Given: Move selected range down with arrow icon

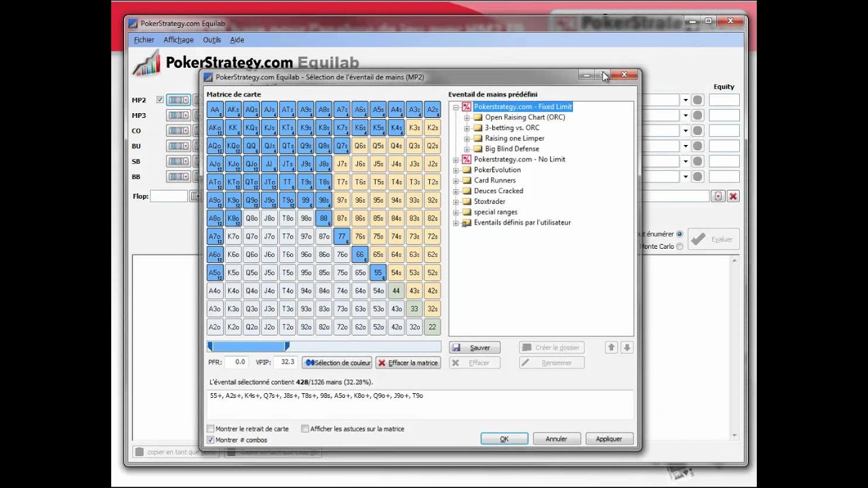Looking at the screenshot, I should click(627, 347).
